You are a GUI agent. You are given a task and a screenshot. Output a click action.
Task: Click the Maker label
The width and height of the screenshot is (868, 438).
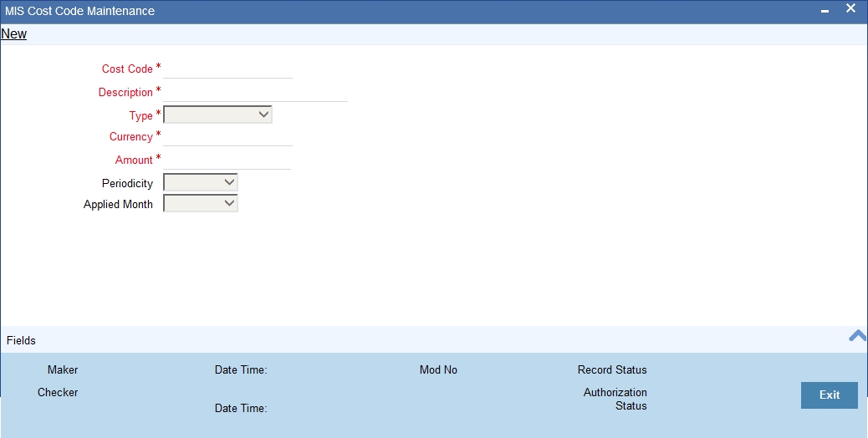tap(63, 370)
